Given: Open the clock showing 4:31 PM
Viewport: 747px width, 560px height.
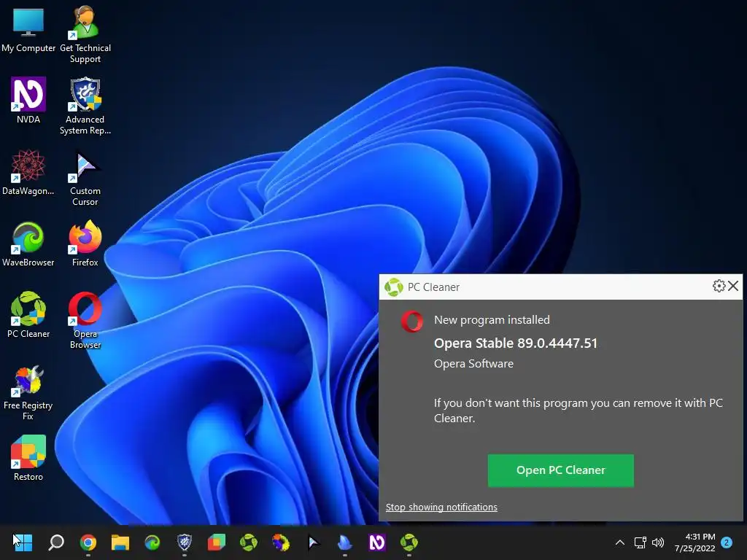Looking at the screenshot, I should 695,542.
